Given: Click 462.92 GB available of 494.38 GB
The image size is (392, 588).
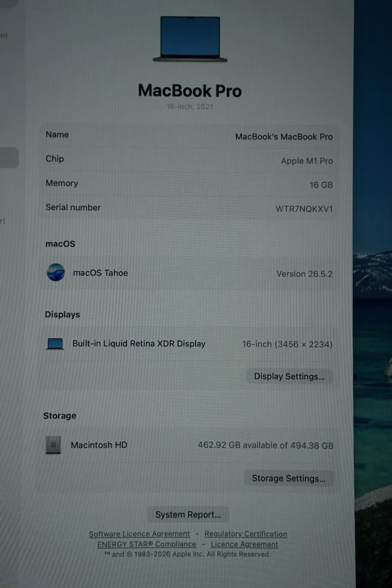Looking at the screenshot, I should 266,445.
